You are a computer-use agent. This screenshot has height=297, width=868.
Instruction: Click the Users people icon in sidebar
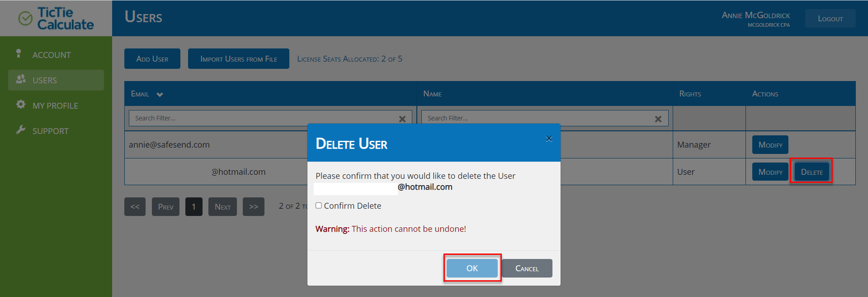click(21, 79)
